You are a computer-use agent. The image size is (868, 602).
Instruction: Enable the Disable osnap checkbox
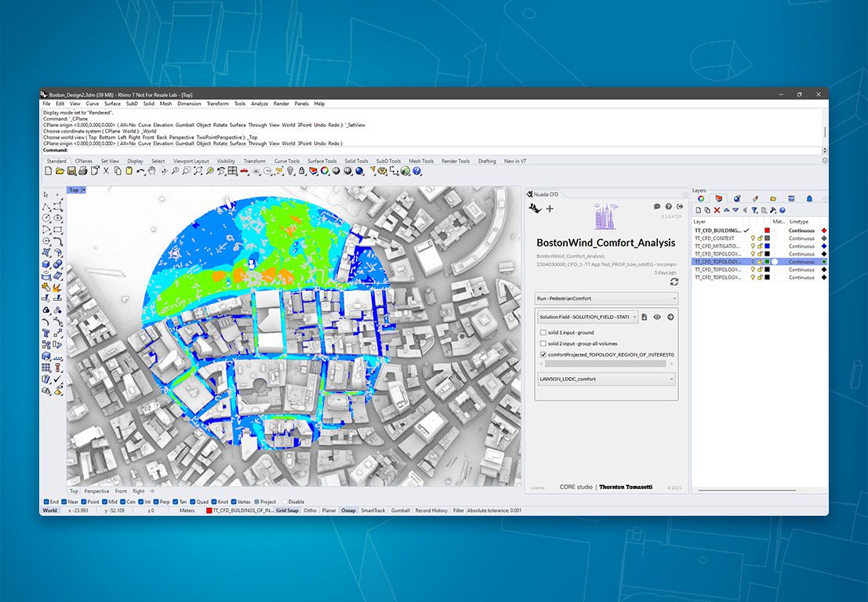(284, 502)
